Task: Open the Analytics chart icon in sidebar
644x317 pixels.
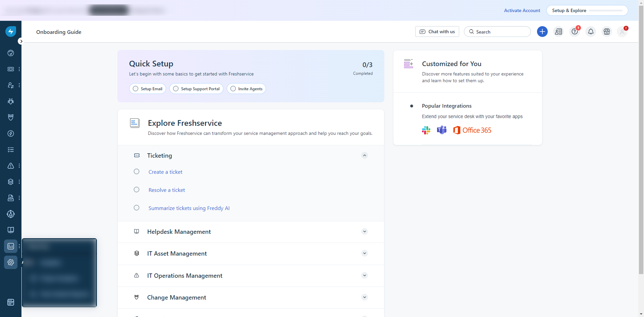Action: pyautogui.click(x=11, y=246)
